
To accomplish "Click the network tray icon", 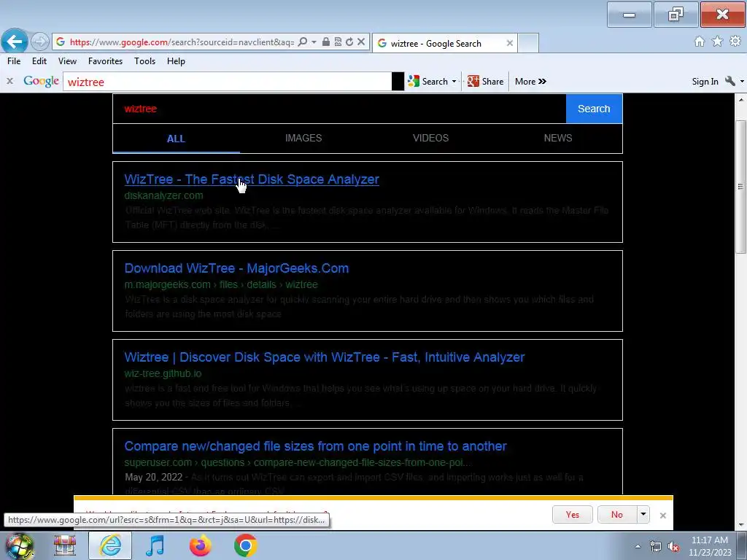I will pos(656,547).
